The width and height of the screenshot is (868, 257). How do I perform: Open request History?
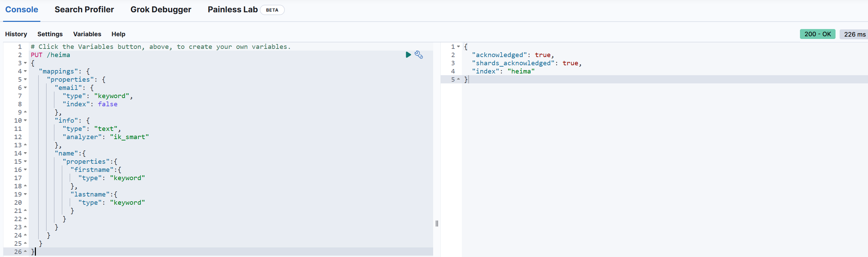(x=16, y=34)
